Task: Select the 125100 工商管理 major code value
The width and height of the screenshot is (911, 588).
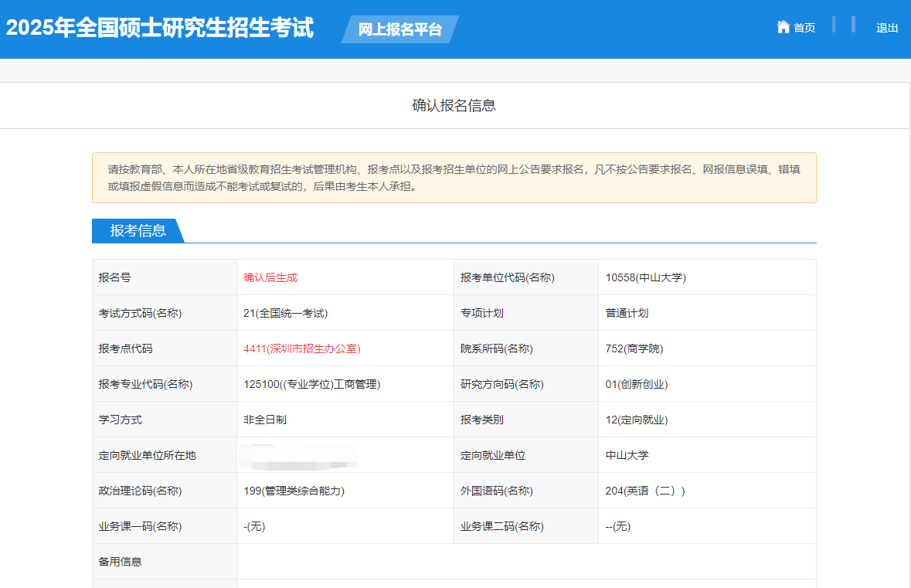Action: tap(311, 384)
